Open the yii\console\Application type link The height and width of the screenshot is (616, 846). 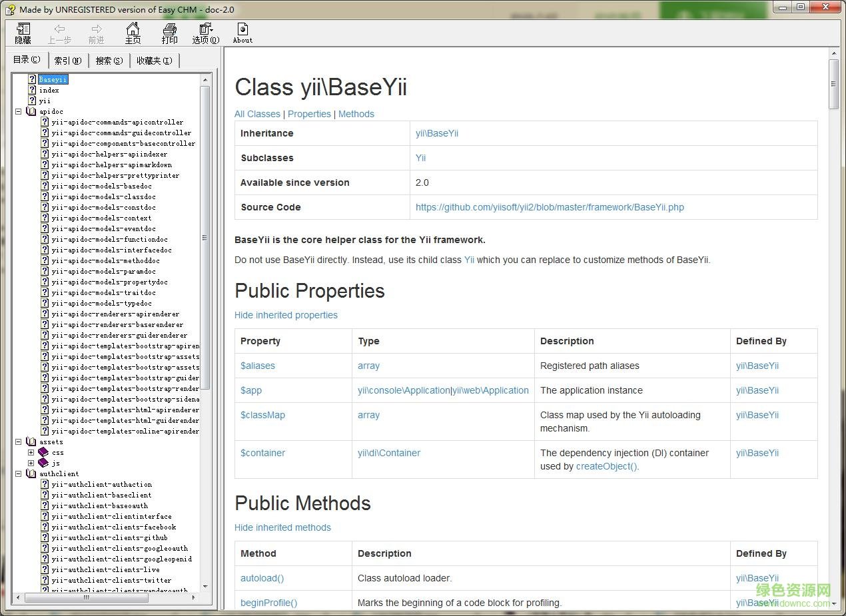point(404,390)
